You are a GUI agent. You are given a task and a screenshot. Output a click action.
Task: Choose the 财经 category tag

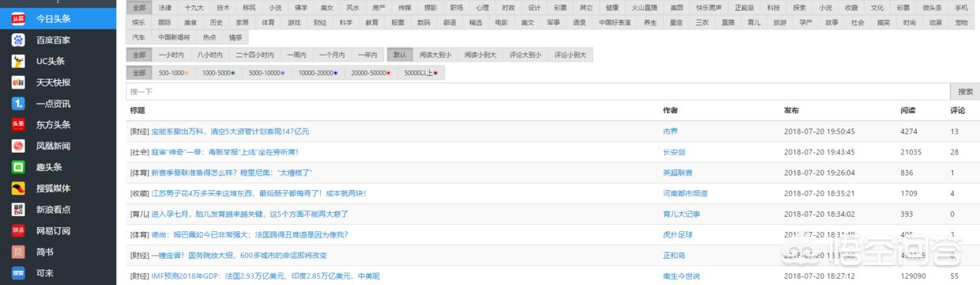(x=319, y=22)
